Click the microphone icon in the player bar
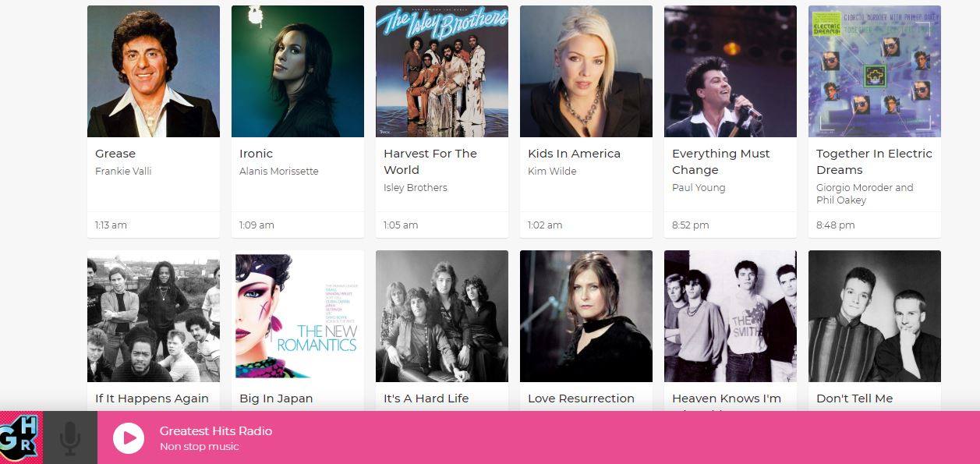This screenshot has width=980, height=464. coord(70,438)
